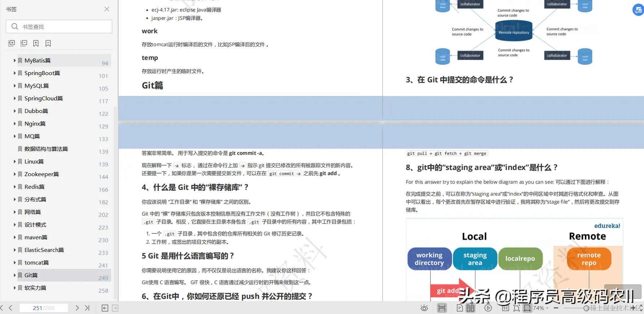Expand the Zookeeper篇 bookmark
The height and width of the screenshot is (314, 644).
coord(14,174)
